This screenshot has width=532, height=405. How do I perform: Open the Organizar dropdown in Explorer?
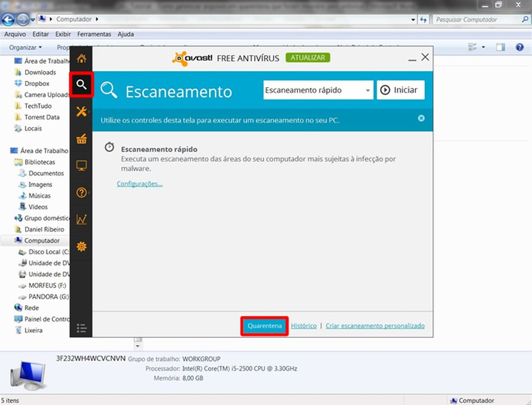25,48
